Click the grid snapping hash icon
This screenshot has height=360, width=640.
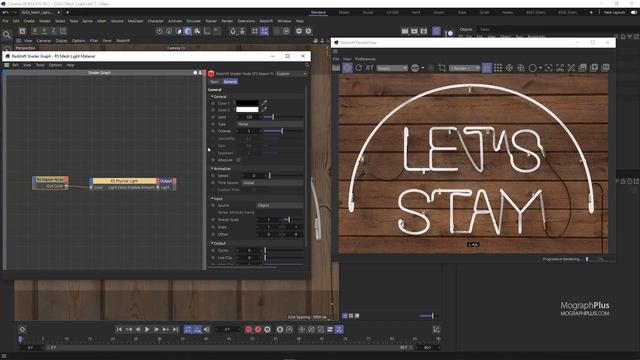(x=255, y=31)
